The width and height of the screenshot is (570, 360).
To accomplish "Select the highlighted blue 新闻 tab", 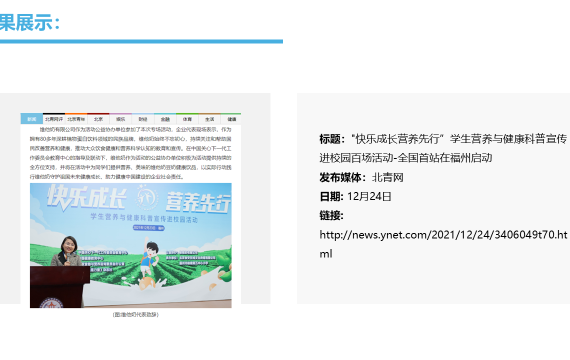I will (32, 119).
